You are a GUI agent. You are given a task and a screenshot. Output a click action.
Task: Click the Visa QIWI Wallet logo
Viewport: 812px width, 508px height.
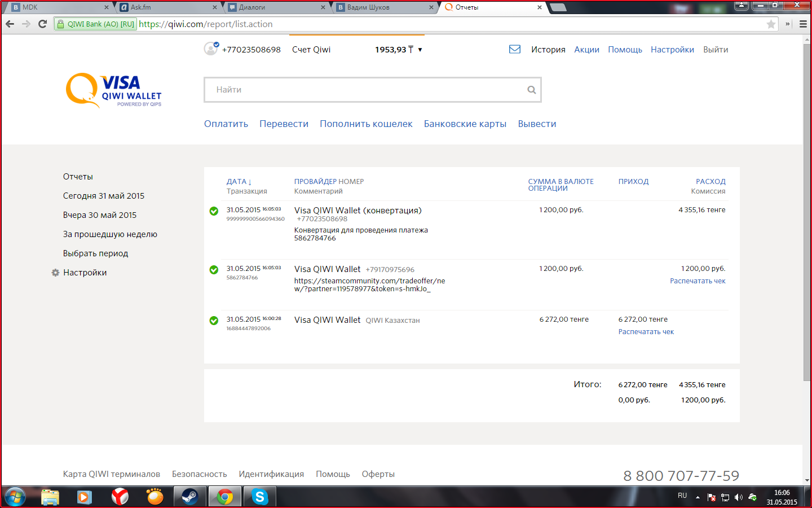114,90
